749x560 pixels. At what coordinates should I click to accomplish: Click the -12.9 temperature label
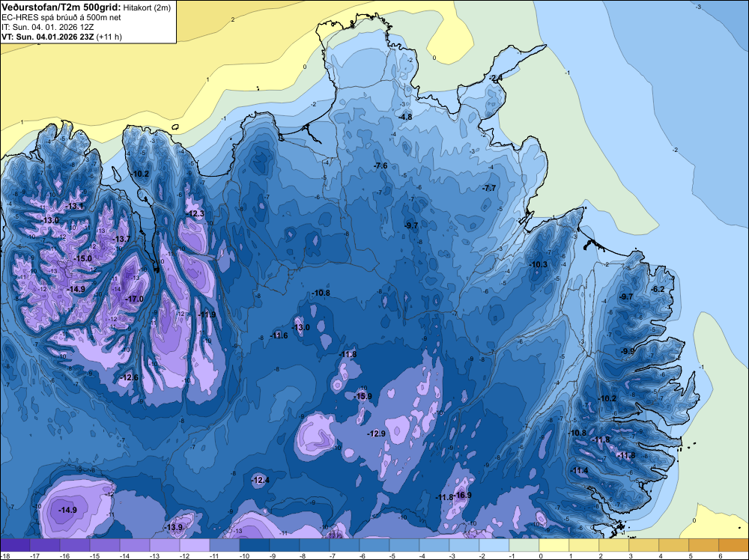tap(377, 433)
